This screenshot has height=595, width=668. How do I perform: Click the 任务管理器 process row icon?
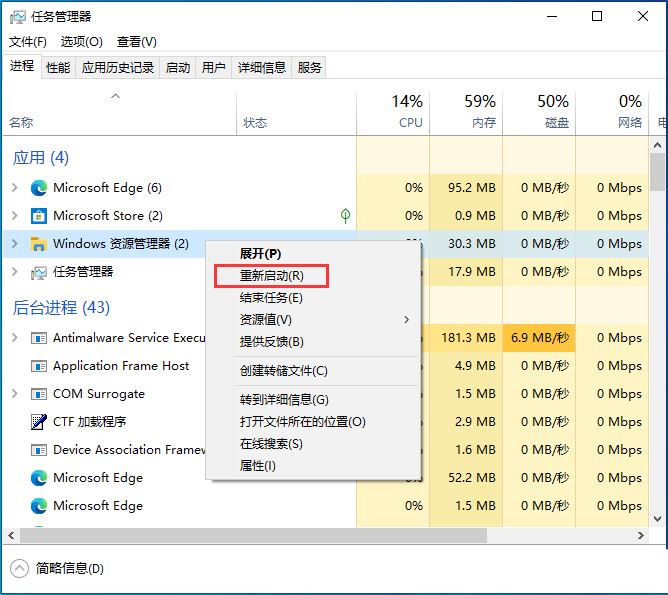pyautogui.click(x=39, y=272)
